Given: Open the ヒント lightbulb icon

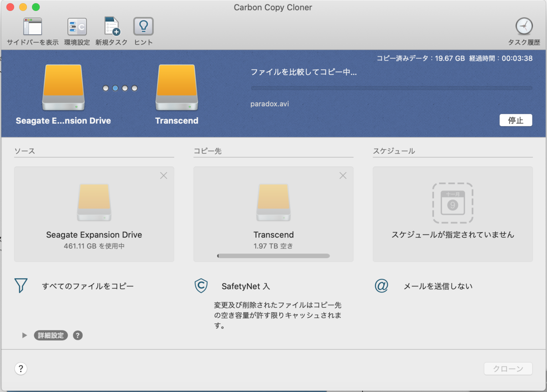Looking at the screenshot, I should (143, 26).
